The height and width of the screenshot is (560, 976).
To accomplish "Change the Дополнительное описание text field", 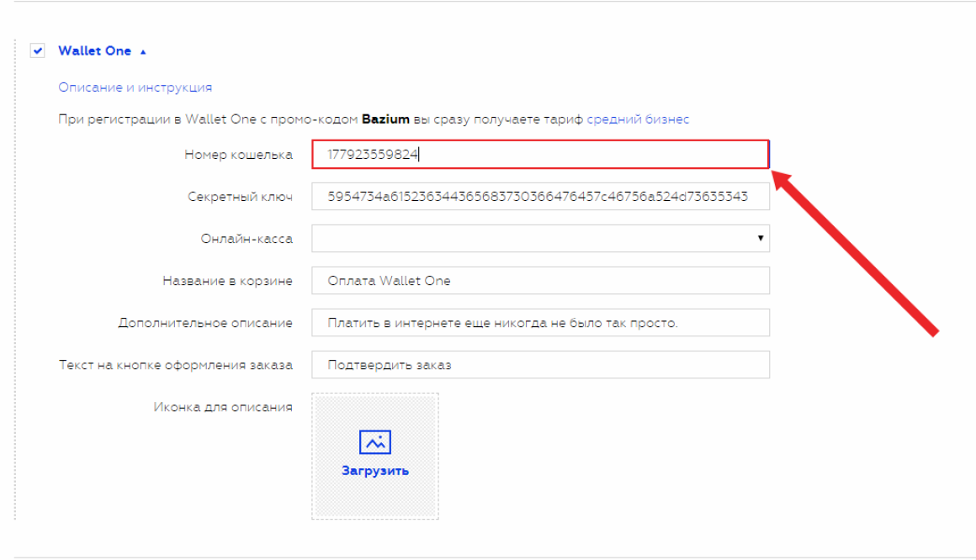I will (540, 323).
